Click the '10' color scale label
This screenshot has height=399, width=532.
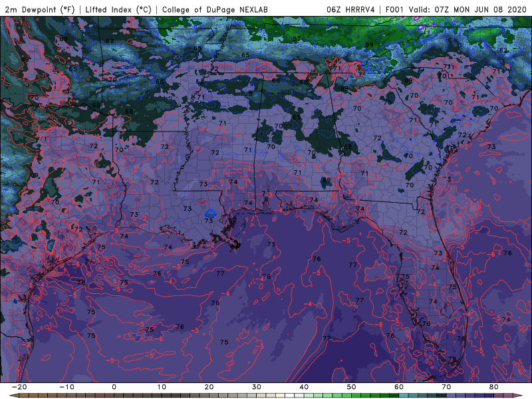coord(162,387)
